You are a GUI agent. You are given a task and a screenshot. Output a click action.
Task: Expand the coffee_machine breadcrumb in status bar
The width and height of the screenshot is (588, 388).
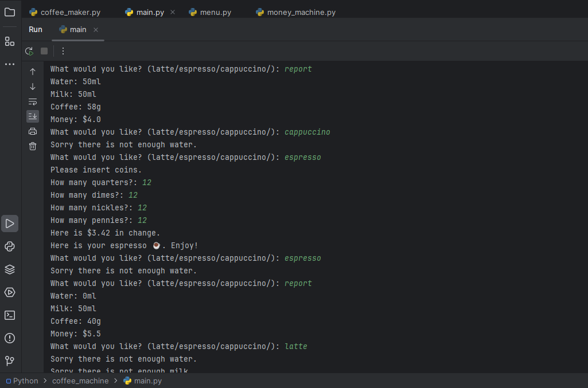click(80, 381)
